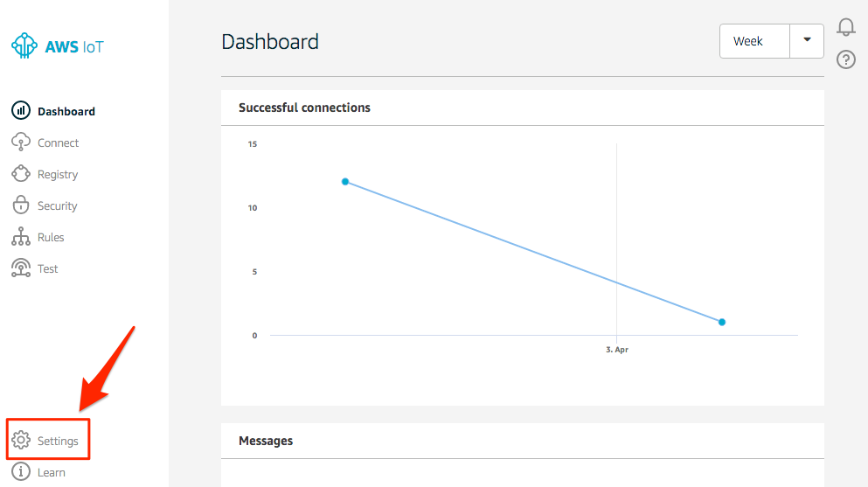Viewport: 868px width, 487px height.
Task: Click the AWS IoT logo icon
Action: click(24, 45)
